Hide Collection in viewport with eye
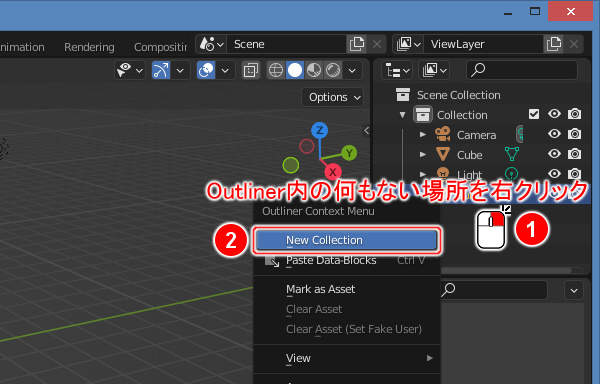This screenshot has height=384, width=600. click(x=554, y=114)
